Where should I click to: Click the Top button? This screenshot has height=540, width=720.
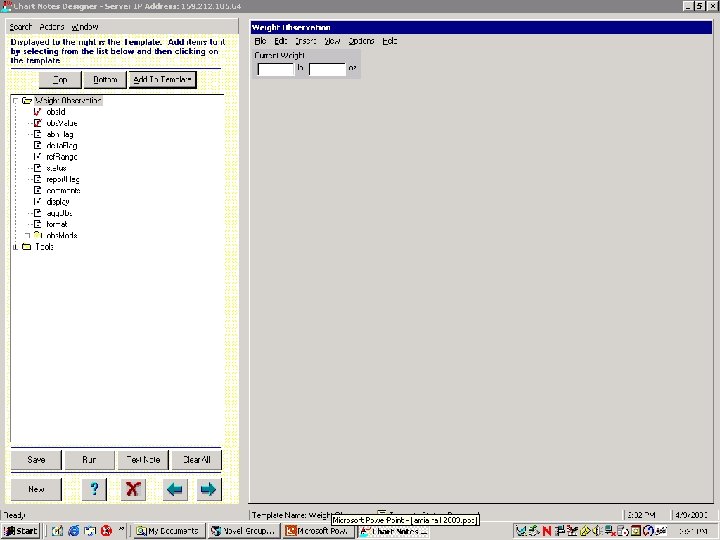(x=60, y=79)
